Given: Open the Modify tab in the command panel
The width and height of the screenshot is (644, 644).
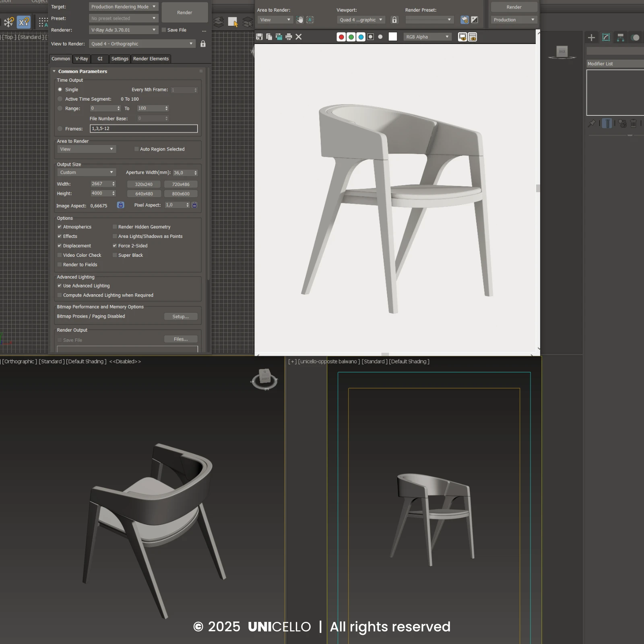Looking at the screenshot, I should coord(606,37).
